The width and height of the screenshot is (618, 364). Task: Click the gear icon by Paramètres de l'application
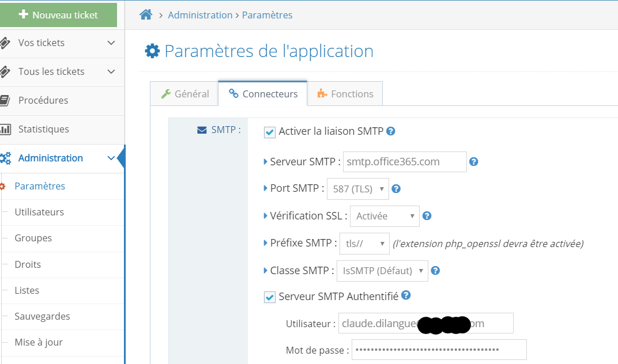[x=152, y=51]
